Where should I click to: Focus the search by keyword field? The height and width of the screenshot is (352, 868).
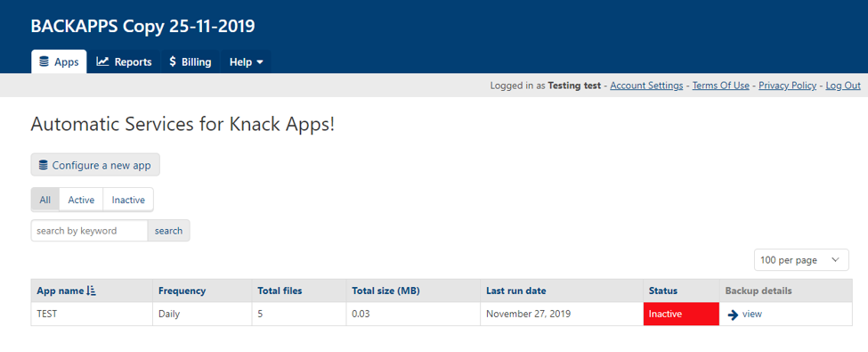[x=89, y=231]
